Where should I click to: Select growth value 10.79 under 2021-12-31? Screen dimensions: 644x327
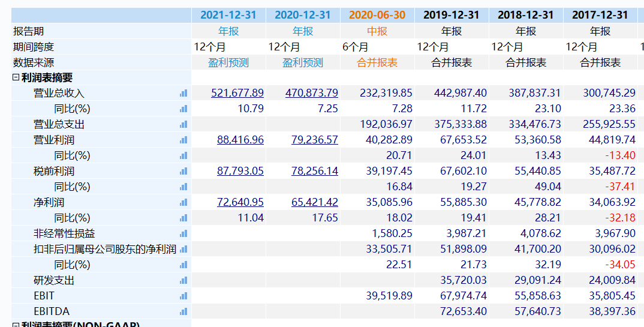pyautogui.click(x=251, y=109)
